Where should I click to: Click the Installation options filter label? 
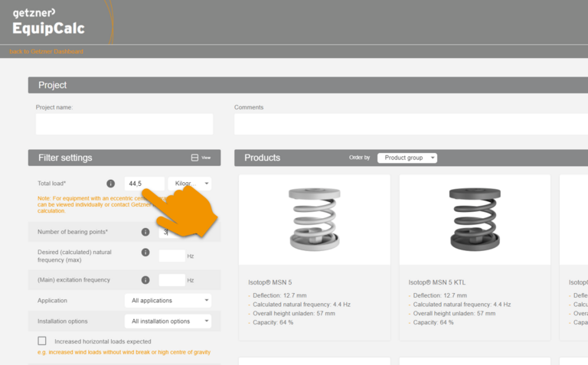coord(62,321)
